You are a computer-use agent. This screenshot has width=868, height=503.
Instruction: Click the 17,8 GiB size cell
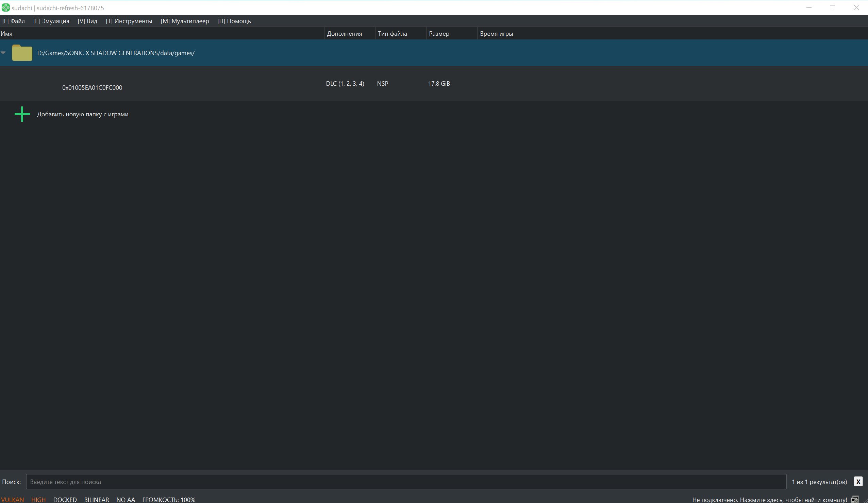(439, 83)
